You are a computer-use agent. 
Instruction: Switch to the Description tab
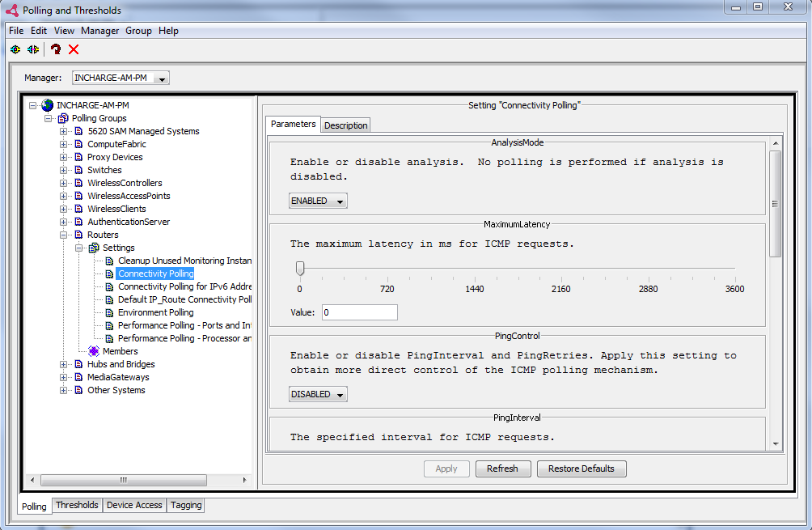point(345,125)
